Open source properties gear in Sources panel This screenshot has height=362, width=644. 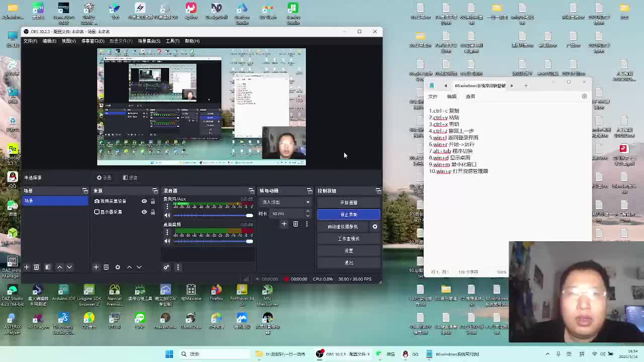[118, 267]
